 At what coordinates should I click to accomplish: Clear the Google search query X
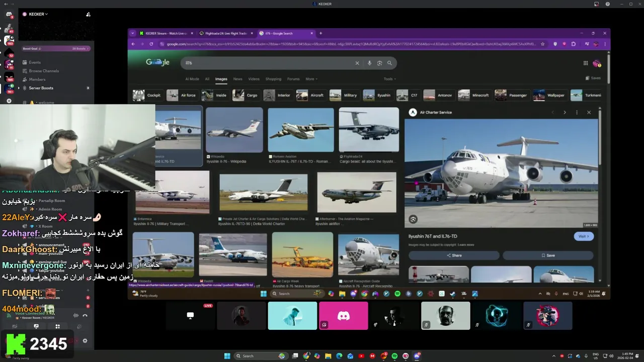point(357,63)
